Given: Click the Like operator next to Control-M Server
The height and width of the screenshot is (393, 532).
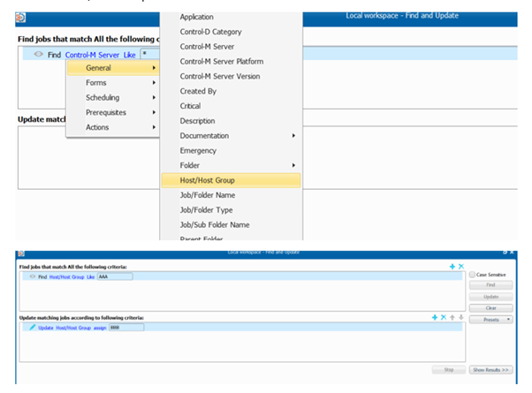Looking at the screenshot, I should (129, 55).
